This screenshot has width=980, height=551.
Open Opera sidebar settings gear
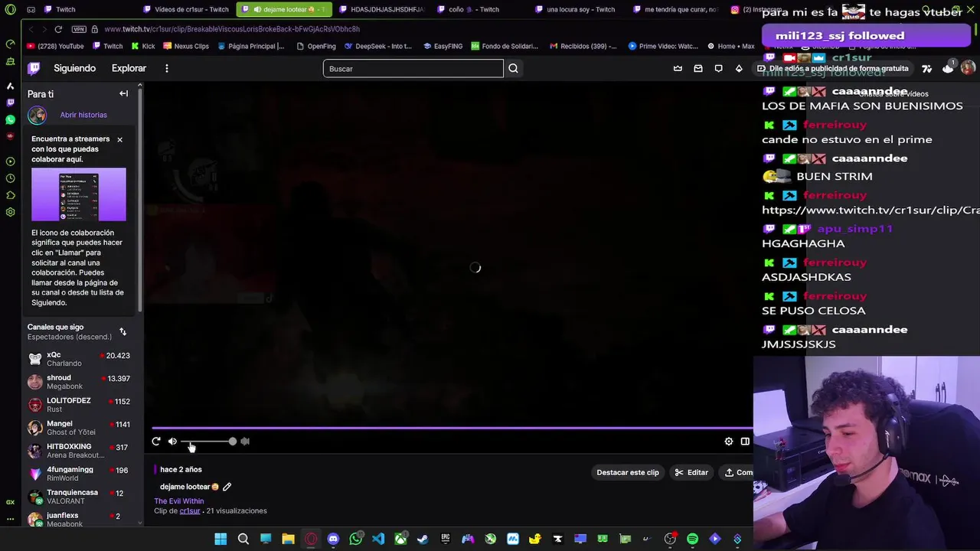tap(10, 212)
